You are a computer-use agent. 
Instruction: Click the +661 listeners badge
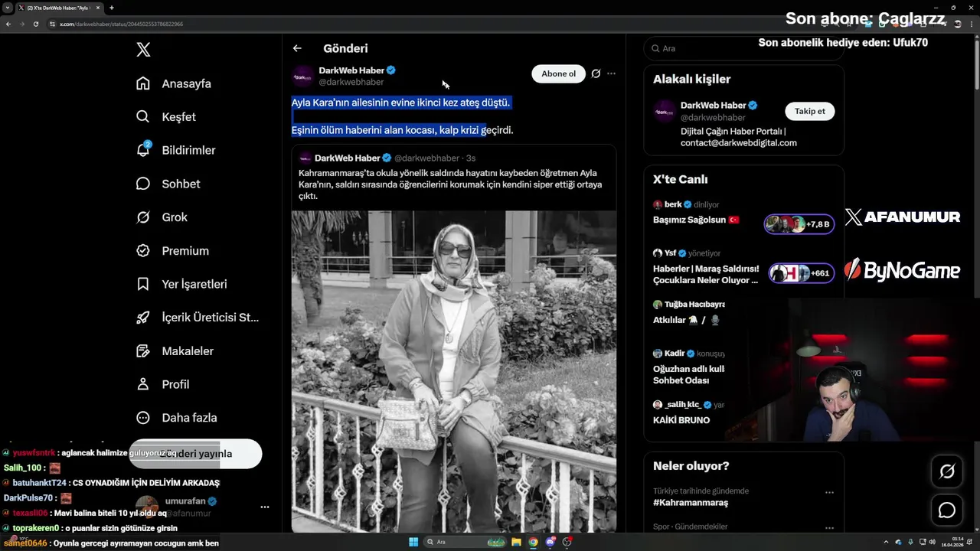click(x=802, y=273)
